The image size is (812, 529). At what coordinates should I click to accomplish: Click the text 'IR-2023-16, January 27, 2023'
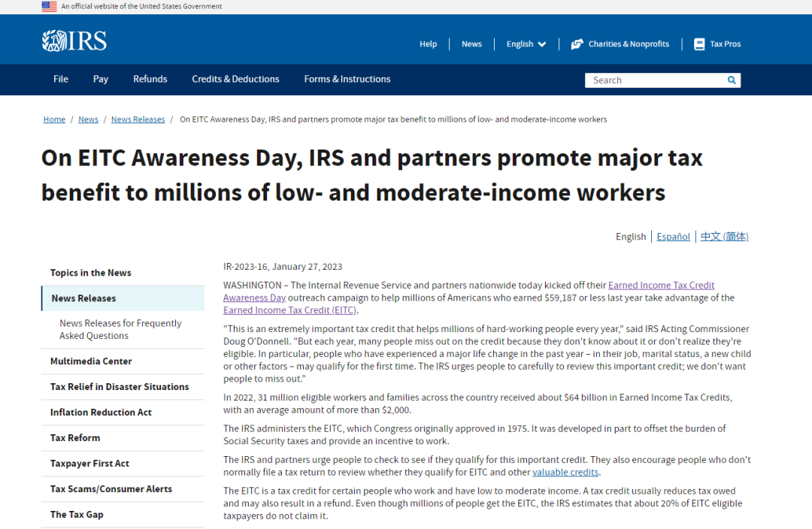[x=283, y=267]
